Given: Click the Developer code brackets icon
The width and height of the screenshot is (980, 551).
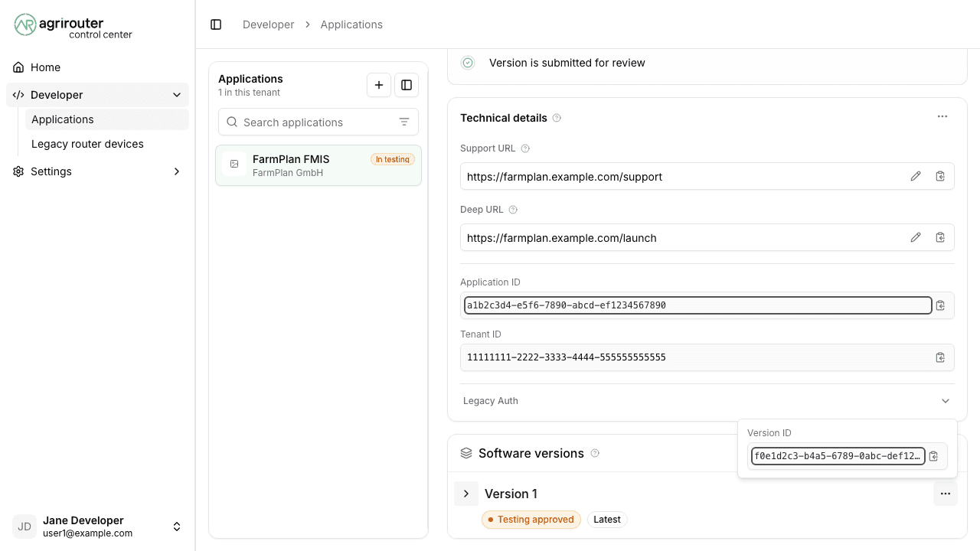Looking at the screenshot, I should [18, 95].
